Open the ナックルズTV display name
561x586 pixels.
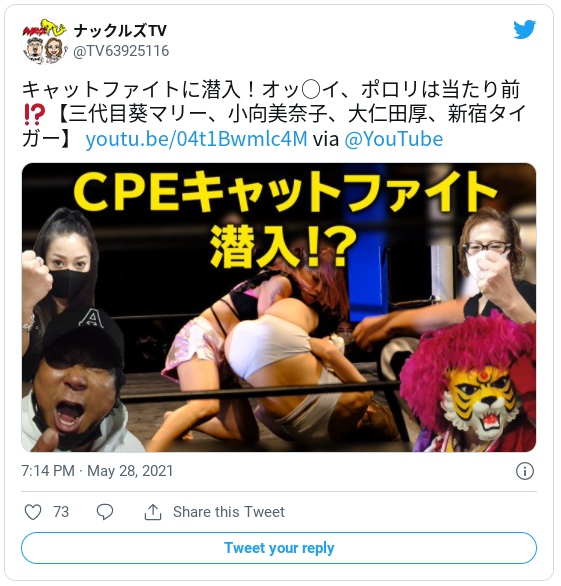(120, 31)
